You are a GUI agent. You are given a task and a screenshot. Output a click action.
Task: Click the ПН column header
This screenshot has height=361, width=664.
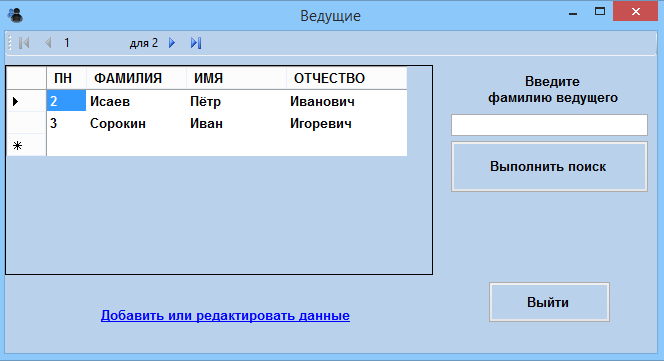pos(66,78)
